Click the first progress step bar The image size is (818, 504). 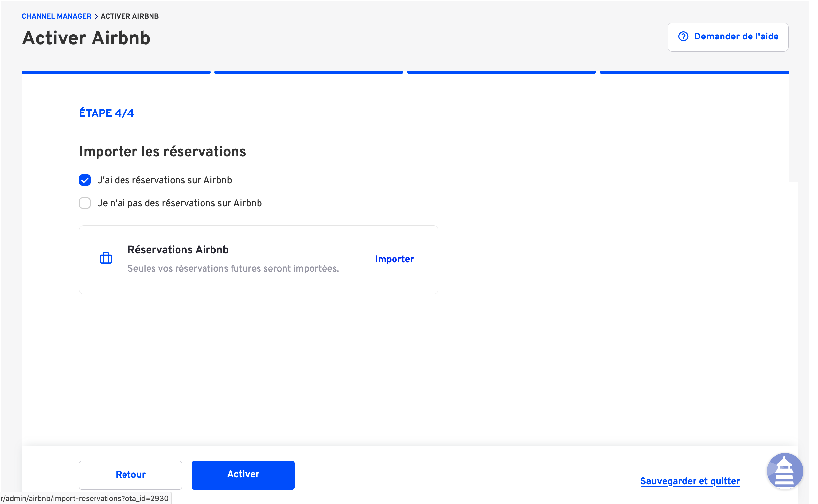point(116,72)
